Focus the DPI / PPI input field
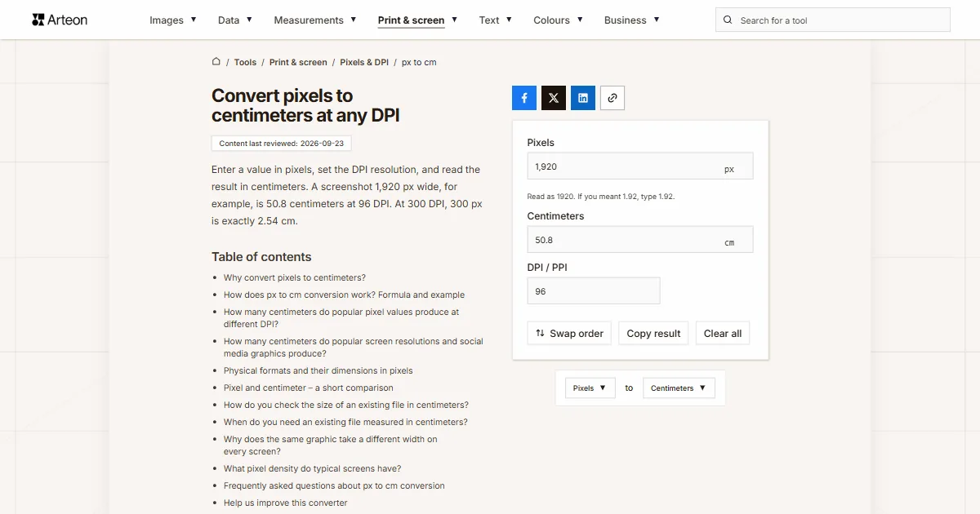This screenshot has width=980, height=514. (x=594, y=291)
